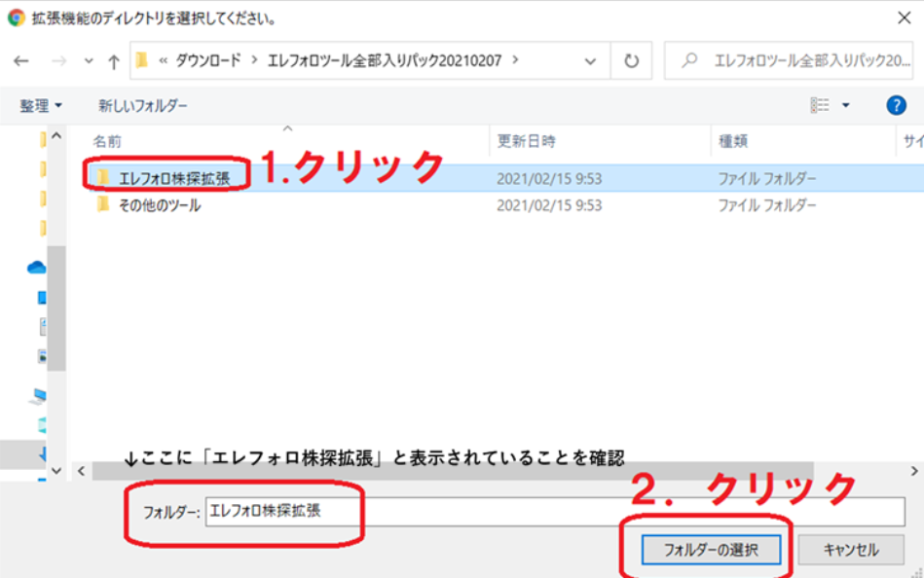Open the blue help icon
The height and width of the screenshot is (578, 924).
[896, 105]
